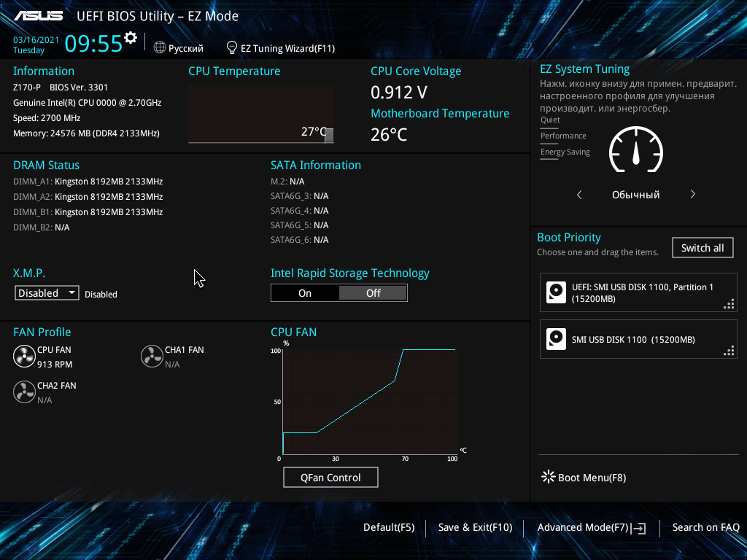Click the ASUS logo
The height and width of the screenshot is (560, 747).
(39, 16)
